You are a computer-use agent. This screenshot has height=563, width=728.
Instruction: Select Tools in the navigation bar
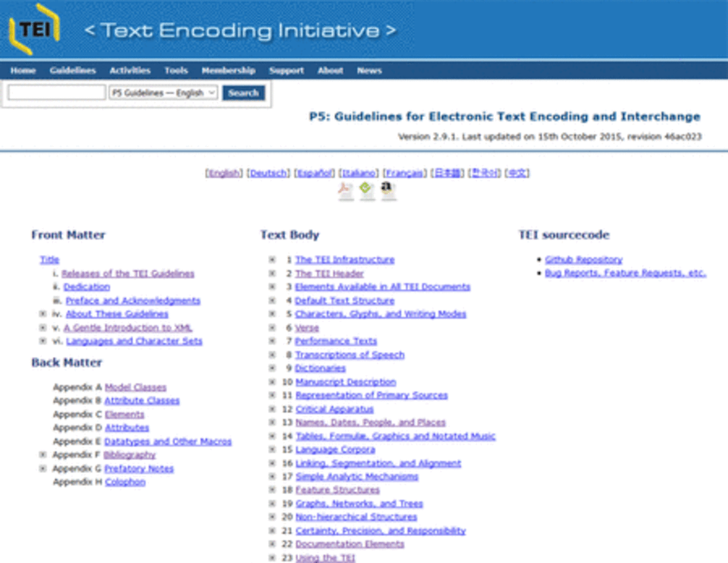point(176,70)
